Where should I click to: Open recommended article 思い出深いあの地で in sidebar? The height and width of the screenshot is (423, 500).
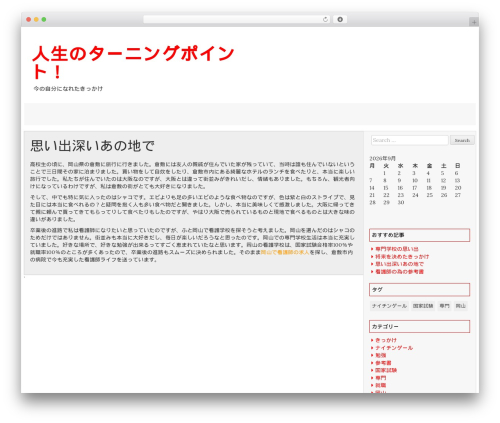coord(399,264)
